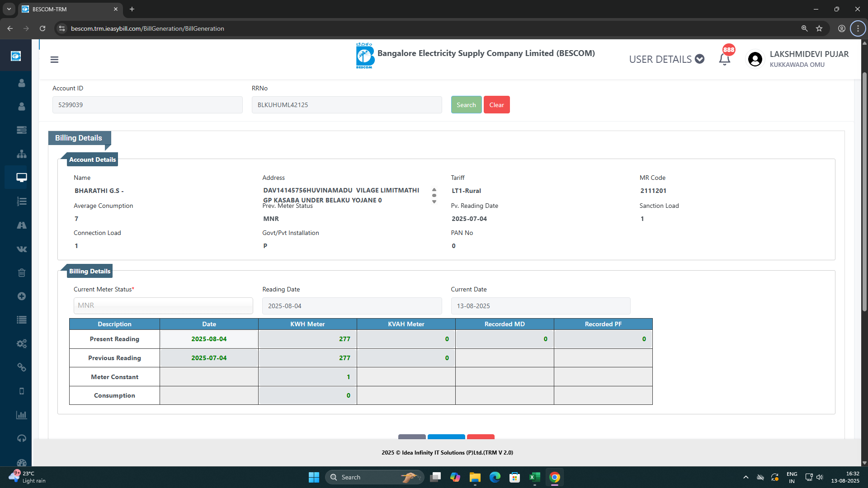Click the red Clear button
This screenshot has width=868, height=488.
coord(496,105)
